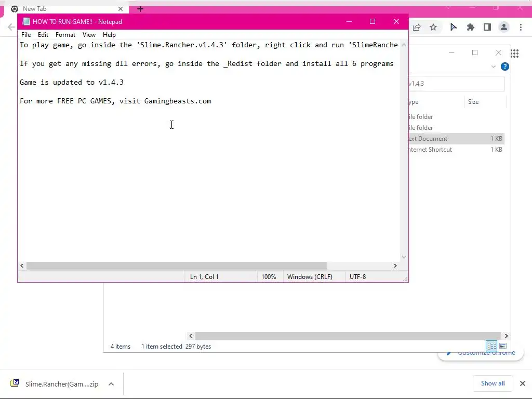Maximize the File Explorer window
This screenshot has width=532, height=399.
pyautogui.click(x=475, y=52)
